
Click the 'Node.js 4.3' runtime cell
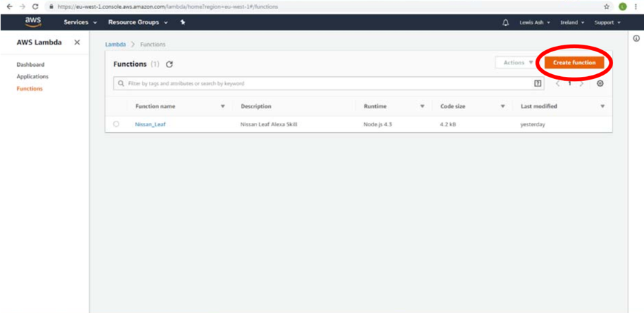coord(378,124)
